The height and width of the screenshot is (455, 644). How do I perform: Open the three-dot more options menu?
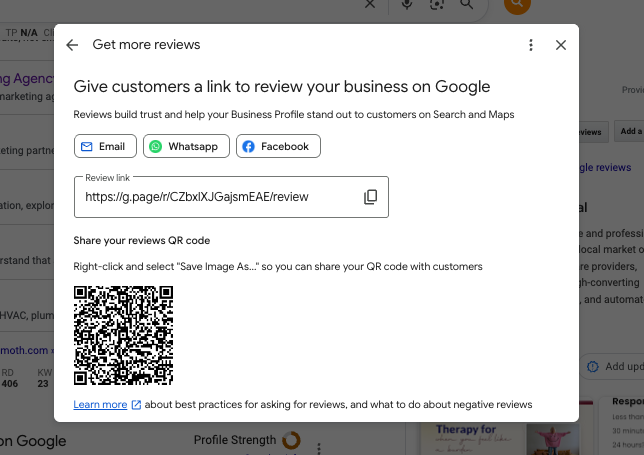[531, 45]
